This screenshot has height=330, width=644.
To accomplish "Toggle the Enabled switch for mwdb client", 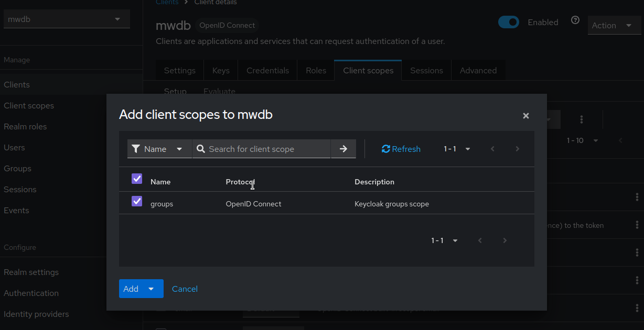I will 509,22.
